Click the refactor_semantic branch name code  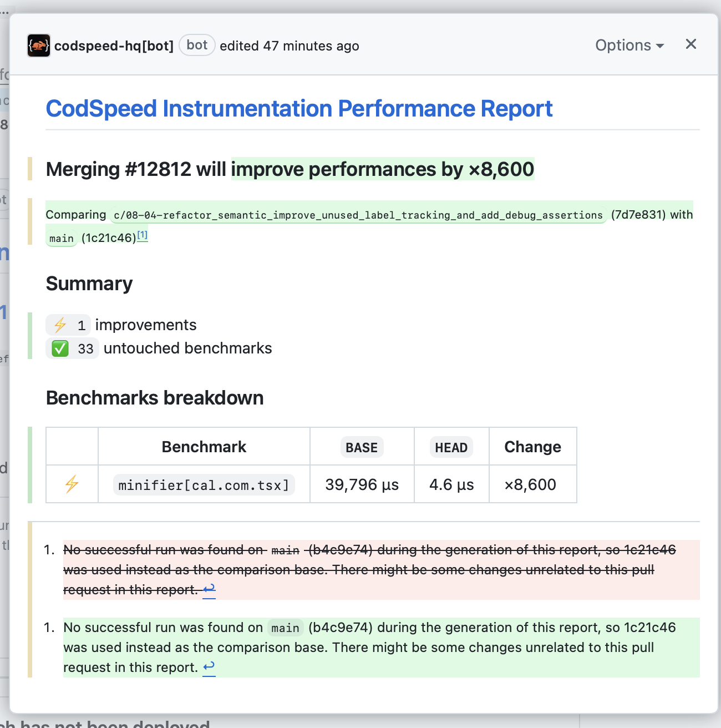click(358, 215)
